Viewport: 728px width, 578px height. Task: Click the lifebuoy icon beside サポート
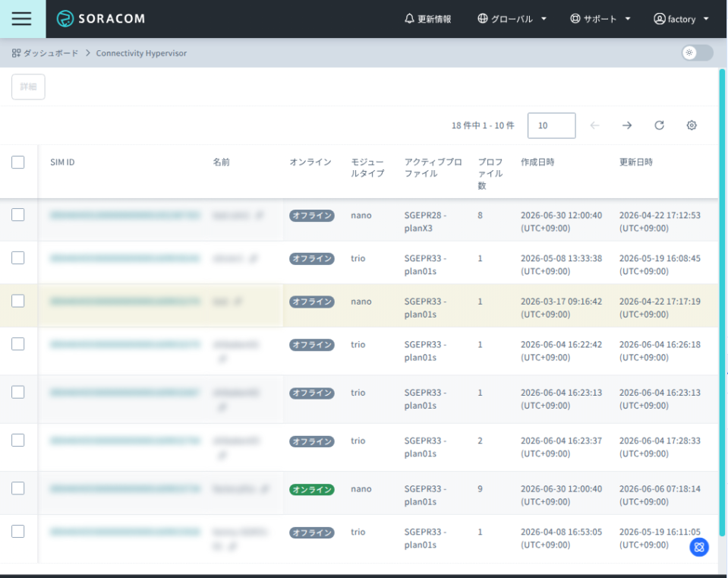(575, 18)
